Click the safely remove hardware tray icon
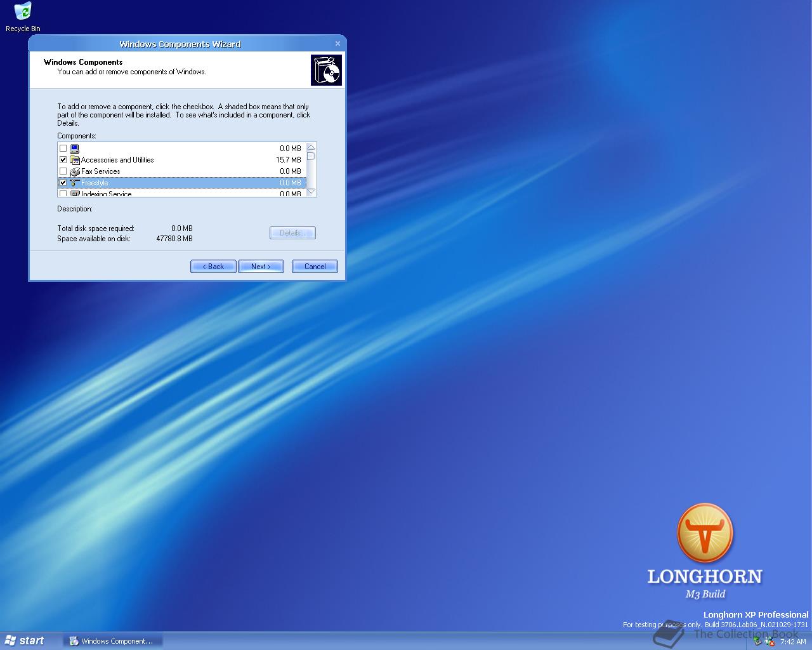Viewport: 812px width, 650px height. click(x=757, y=641)
